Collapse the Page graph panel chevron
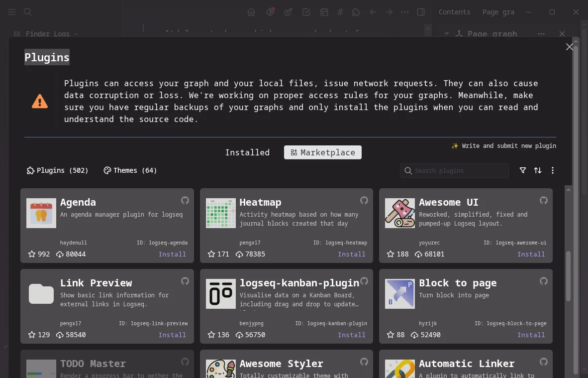This screenshot has width=588, height=378. 447,34
